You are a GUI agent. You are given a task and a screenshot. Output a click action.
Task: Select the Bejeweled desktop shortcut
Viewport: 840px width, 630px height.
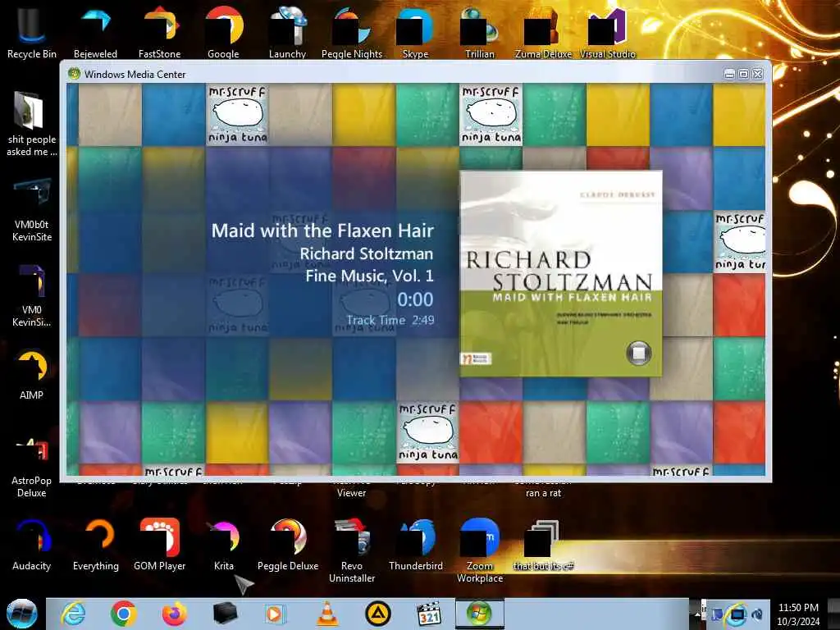95,32
